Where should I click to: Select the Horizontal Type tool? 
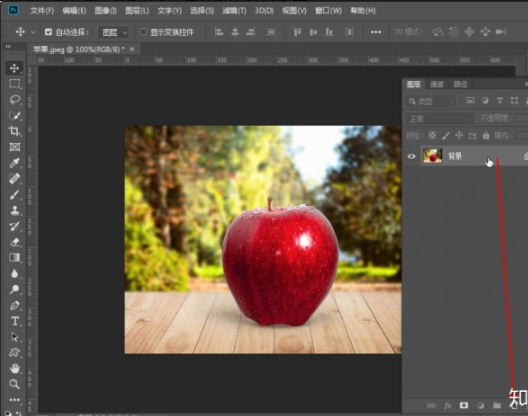(15, 321)
